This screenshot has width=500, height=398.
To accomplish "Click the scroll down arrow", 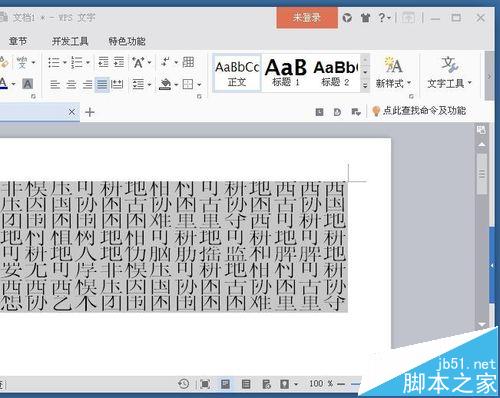I will pos(482,324).
